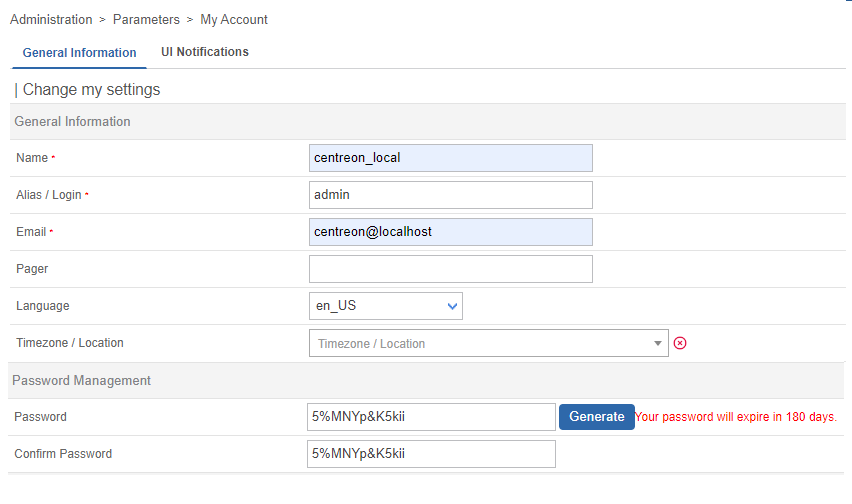Focus the Name field containing centreon_local
The image size is (852, 504).
coord(451,158)
